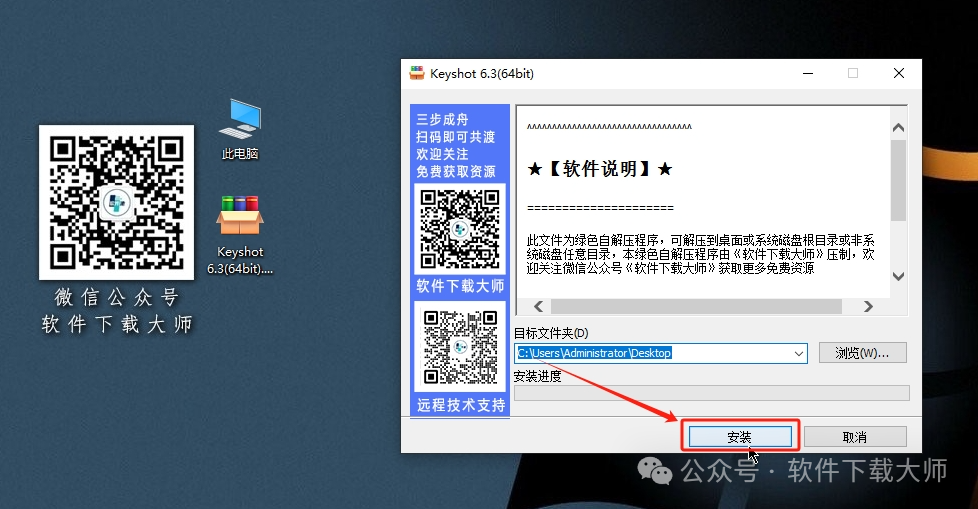Screen dimensions: 978x509
Task: Click the 远程技术支持 sidebar label
Action: tap(461, 405)
